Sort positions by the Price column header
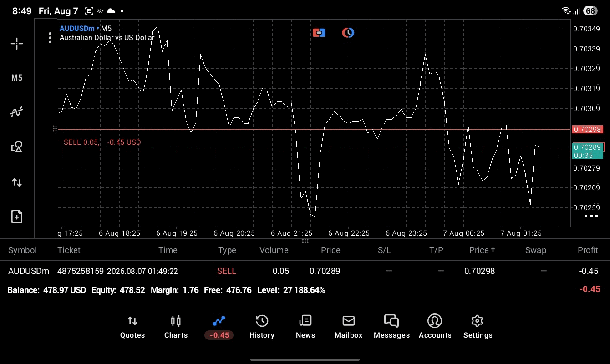Image resolution: width=610 pixels, height=364 pixels. (x=330, y=250)
